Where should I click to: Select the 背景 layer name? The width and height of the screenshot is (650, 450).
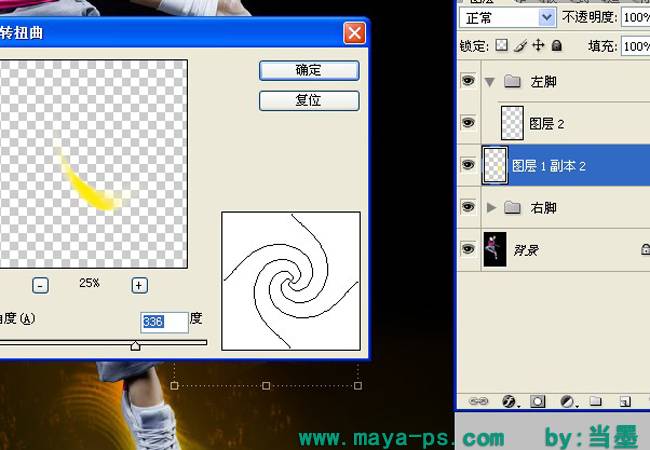tap(526, 250)
